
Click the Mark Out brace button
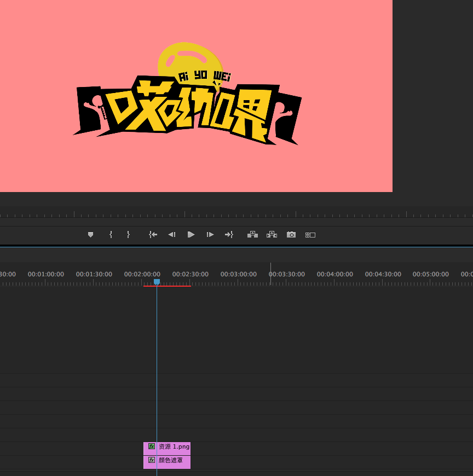(128, 235)
